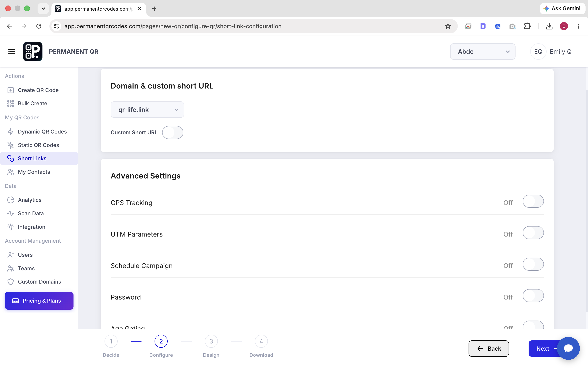This screenshot has width=588, height=368.
Task: Click the My Contacts people icon
Action: click(10, 172)
